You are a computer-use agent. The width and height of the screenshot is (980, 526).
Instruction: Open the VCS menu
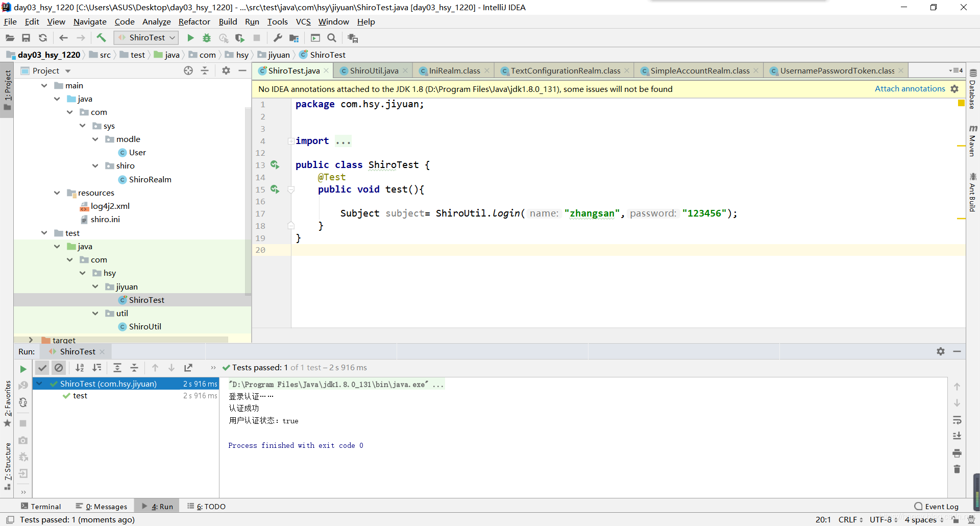pyautogui.click(x=303, y=21)
